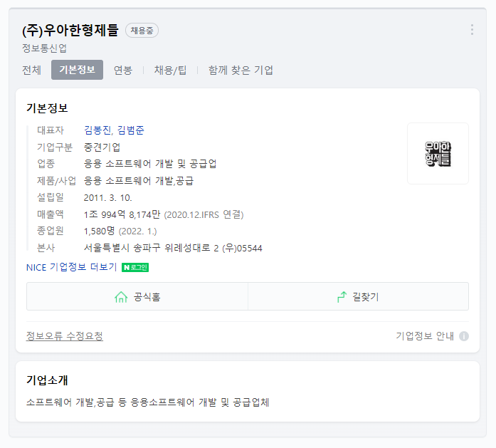Click the 기업소개 section heading
Image resolution: width=496 pixels, height=448 pixels.
point(47,380)
